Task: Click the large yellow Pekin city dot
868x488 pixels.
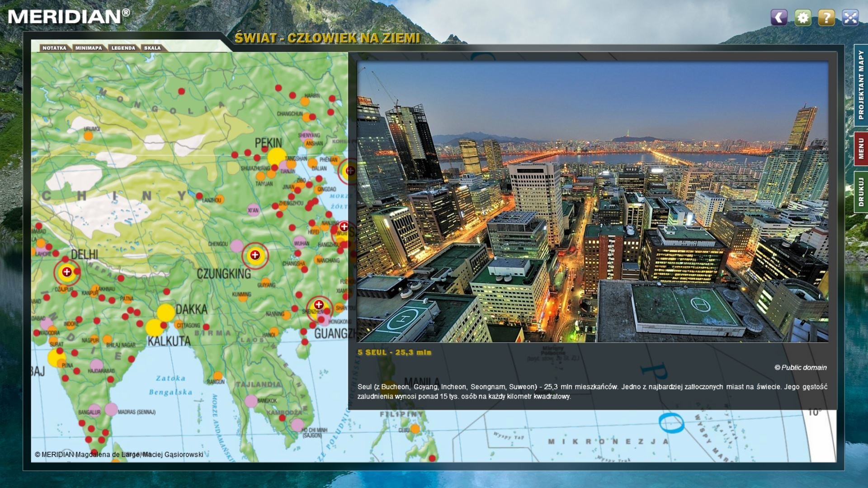Action: [276, 156]
